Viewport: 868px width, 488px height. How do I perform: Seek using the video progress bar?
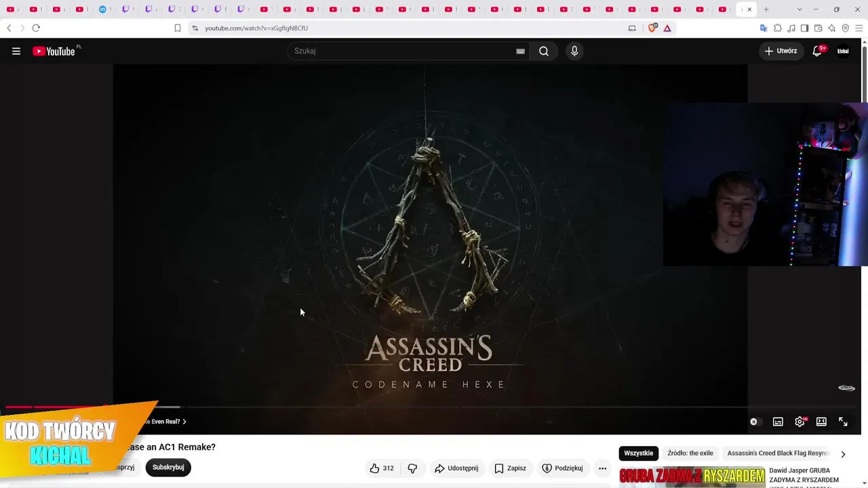click(431, 407)
